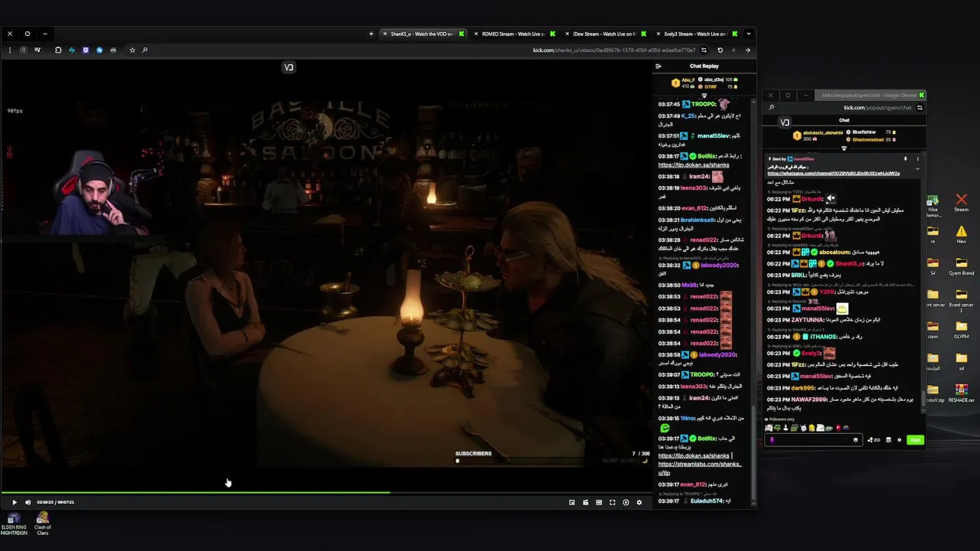Image resolution: width=980 pixels, height=551 pixels.
Task: Open zoom magnifier in popout chat window
Action: 772,108
